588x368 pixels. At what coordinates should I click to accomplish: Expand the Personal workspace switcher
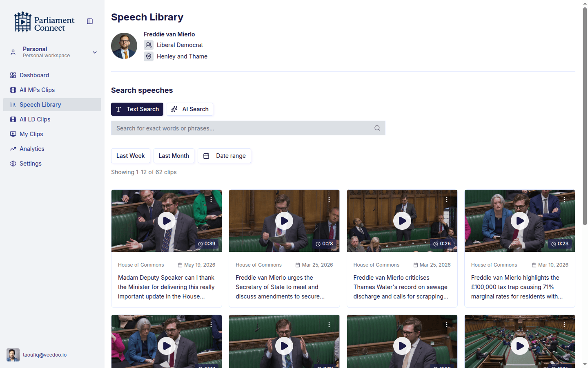[x=52, y=52]
